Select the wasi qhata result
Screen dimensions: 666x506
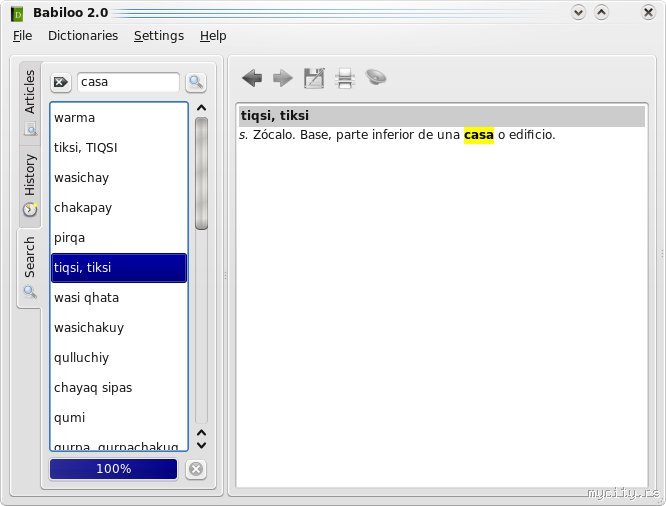(119, 298)
